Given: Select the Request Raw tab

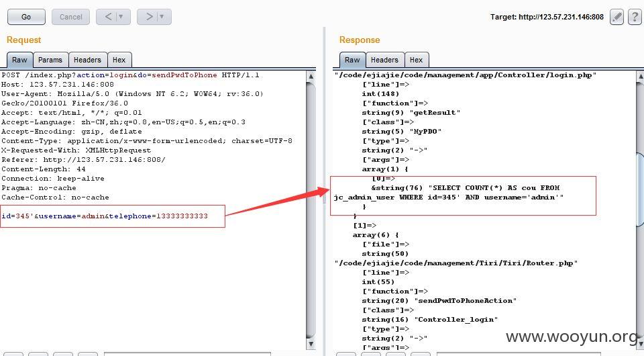Looking at the screenshot, I should 19,60.
